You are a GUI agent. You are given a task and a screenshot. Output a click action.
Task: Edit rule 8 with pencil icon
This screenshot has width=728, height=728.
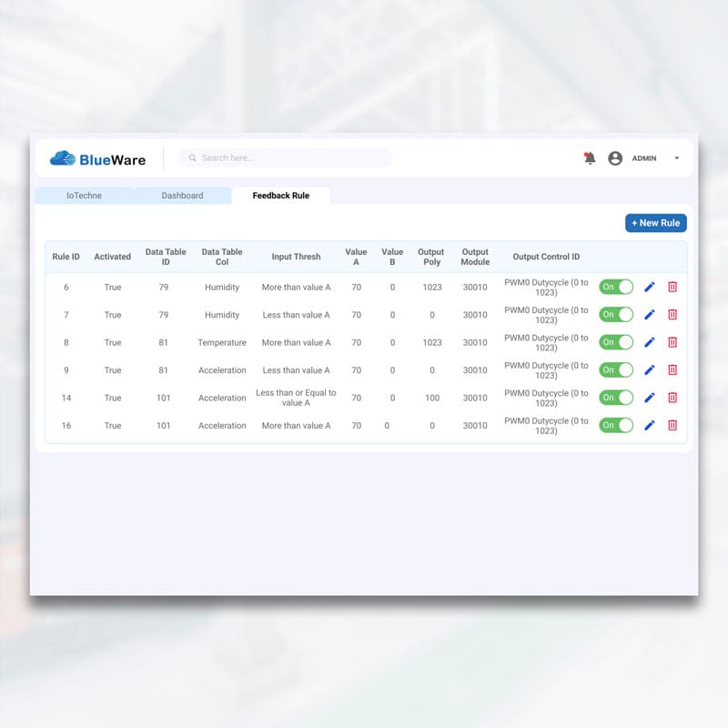point(650,342)
